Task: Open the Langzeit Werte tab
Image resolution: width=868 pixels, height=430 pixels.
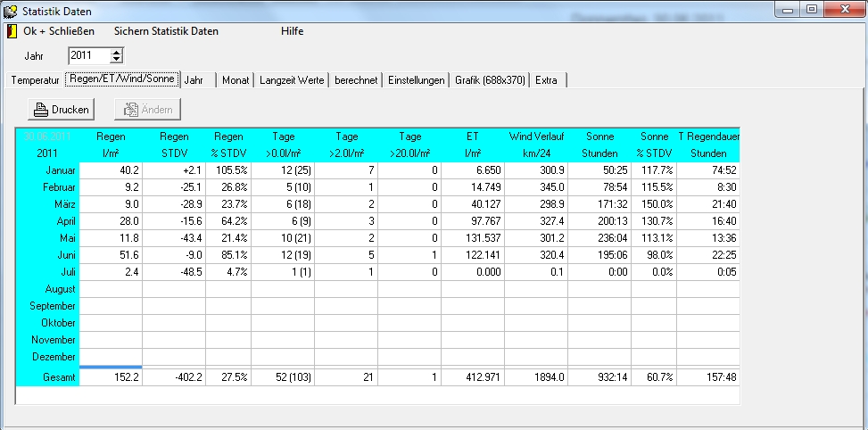Action: [x=292, y=80]
